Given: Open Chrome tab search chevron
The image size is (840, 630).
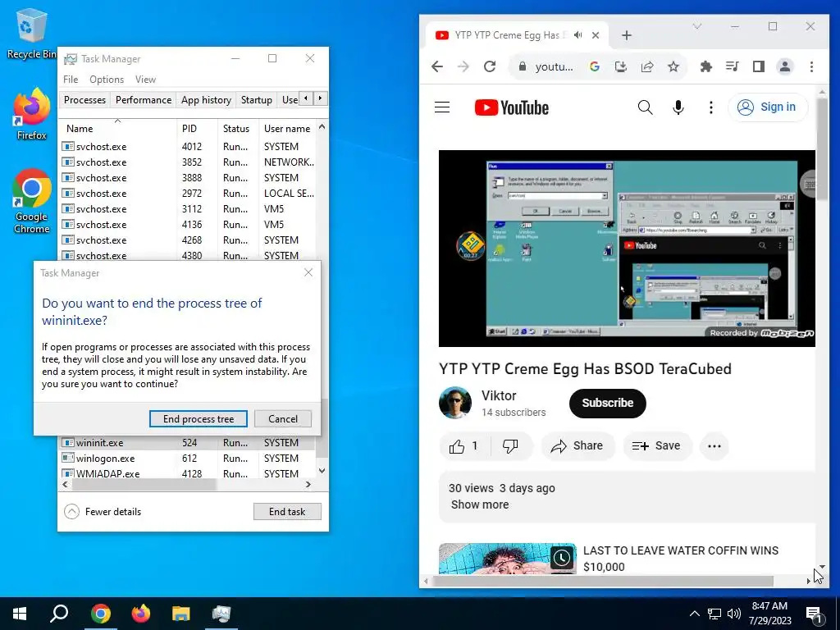Looking at the screenshot, I should pos(697,25).
